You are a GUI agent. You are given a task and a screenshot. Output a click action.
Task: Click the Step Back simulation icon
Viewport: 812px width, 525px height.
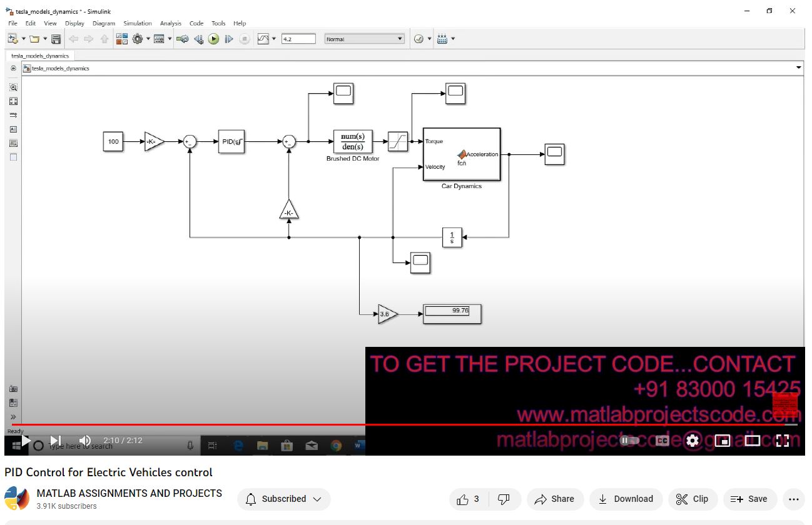tap(199, 39)
